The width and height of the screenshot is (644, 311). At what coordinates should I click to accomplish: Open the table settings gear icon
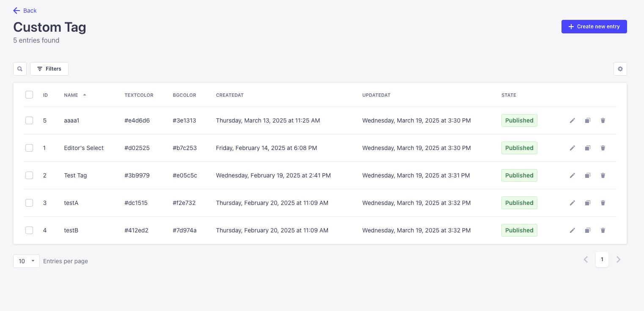pyautogui.click(x=620, y=69)
